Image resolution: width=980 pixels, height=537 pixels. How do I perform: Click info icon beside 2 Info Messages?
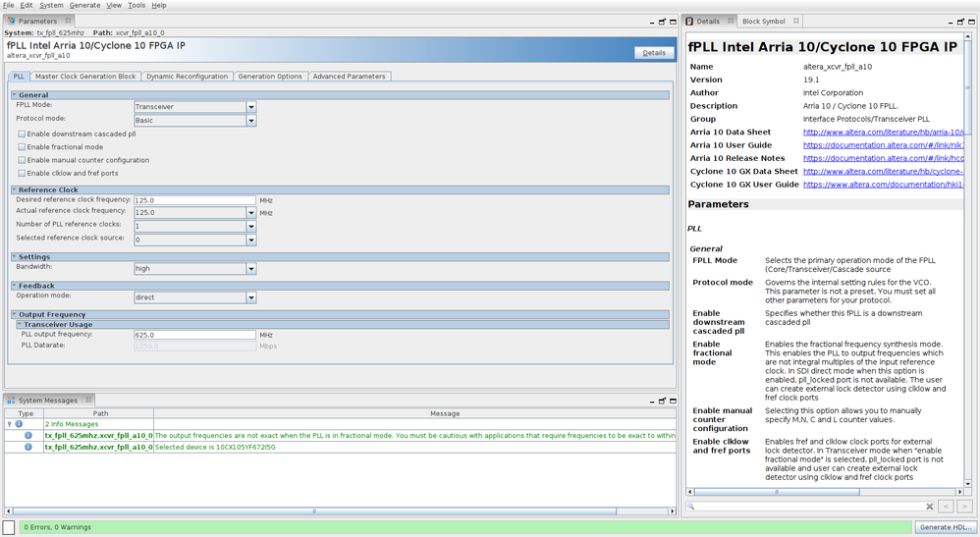point(19,424)
